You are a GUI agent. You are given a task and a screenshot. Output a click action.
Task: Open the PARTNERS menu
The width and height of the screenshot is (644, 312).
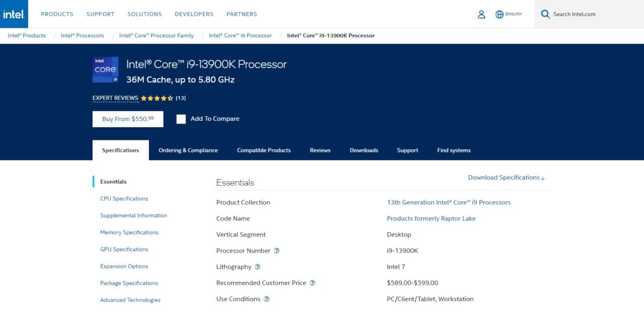point(242,14)
